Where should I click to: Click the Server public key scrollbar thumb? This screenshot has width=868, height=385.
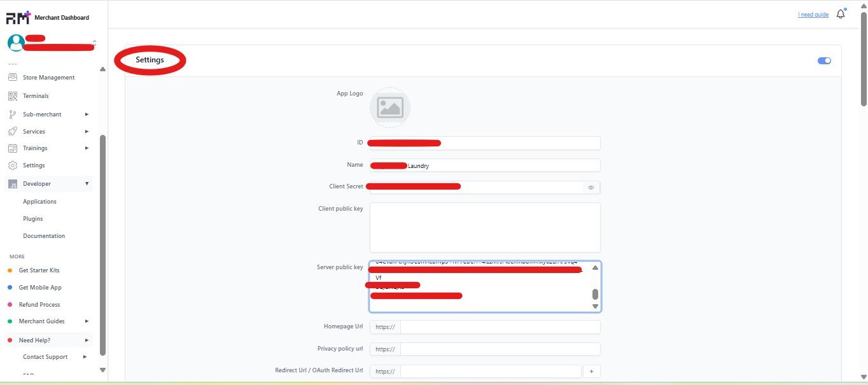[596, 294]
